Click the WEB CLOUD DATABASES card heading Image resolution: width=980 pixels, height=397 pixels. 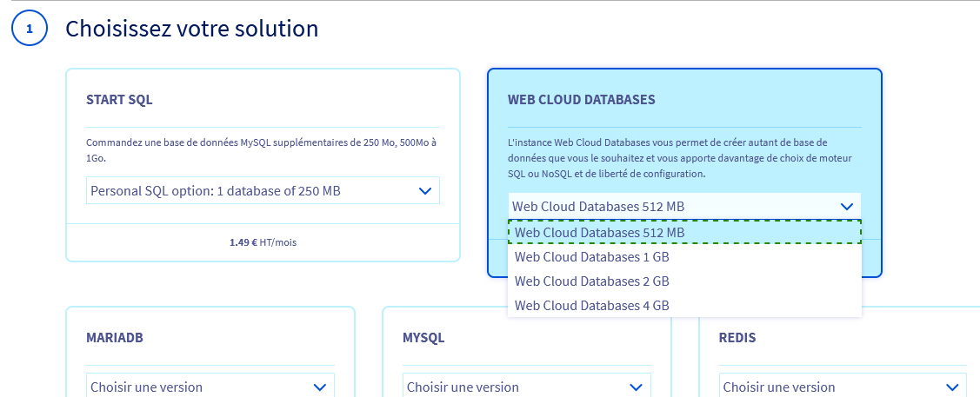pos(581,100)
